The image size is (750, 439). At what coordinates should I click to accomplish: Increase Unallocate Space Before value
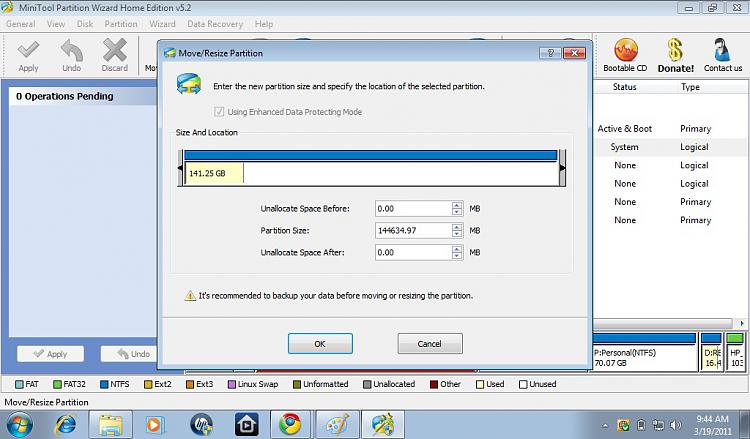click(x=457, y=205)
